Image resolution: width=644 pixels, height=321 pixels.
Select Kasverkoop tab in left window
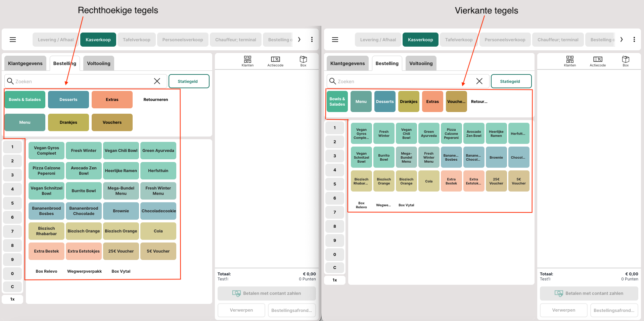pyautogui.click(x=98, y=40)
